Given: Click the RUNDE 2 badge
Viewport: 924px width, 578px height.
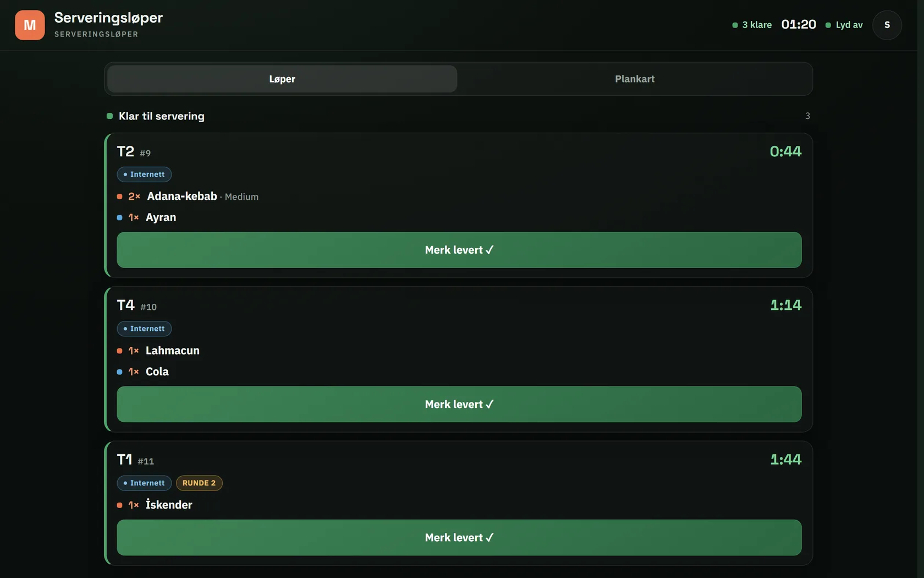Looking at the screenshot, I should 199,483.
